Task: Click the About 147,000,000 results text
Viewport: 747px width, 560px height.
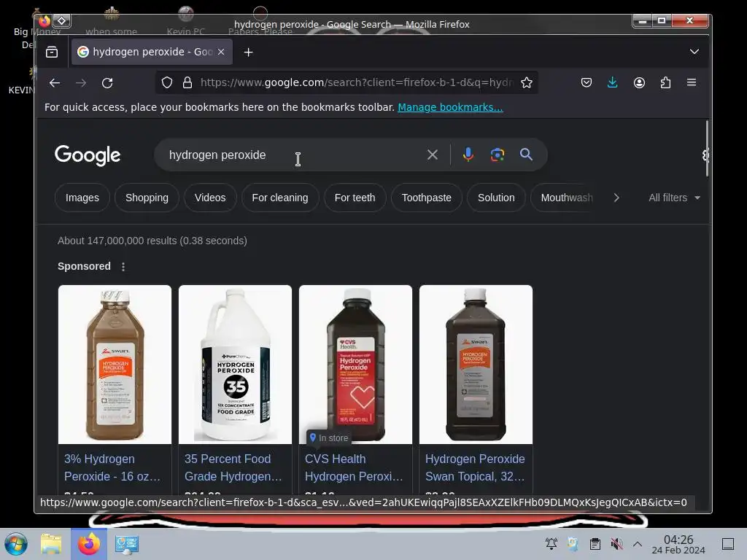Action: pos(152,241)
